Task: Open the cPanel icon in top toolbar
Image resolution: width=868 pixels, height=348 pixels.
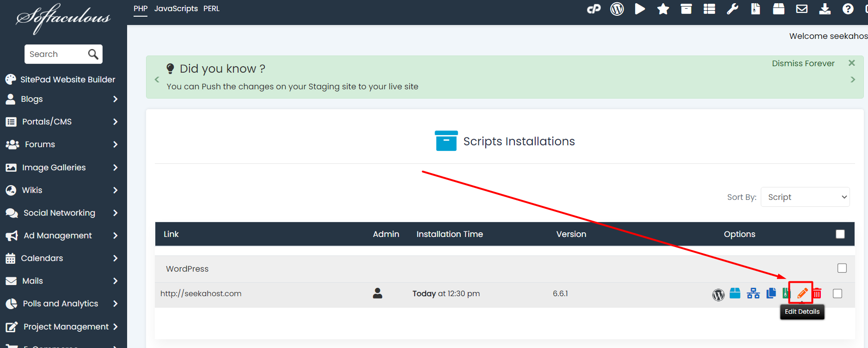Action: pos(593,9)
